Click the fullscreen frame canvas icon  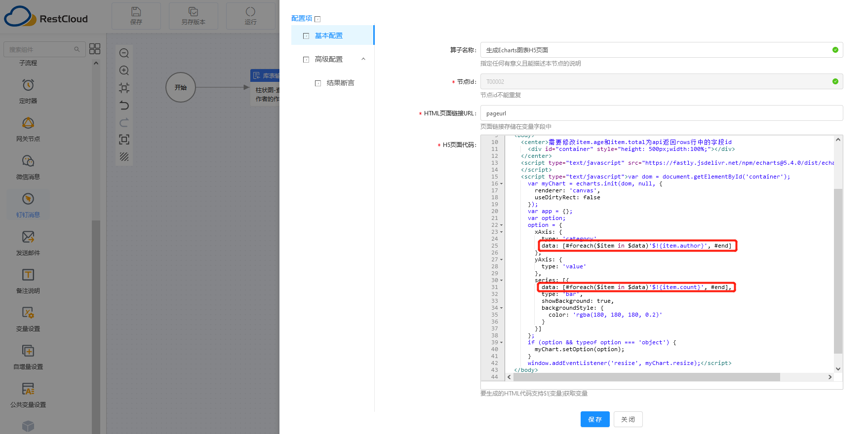point(124,140)
